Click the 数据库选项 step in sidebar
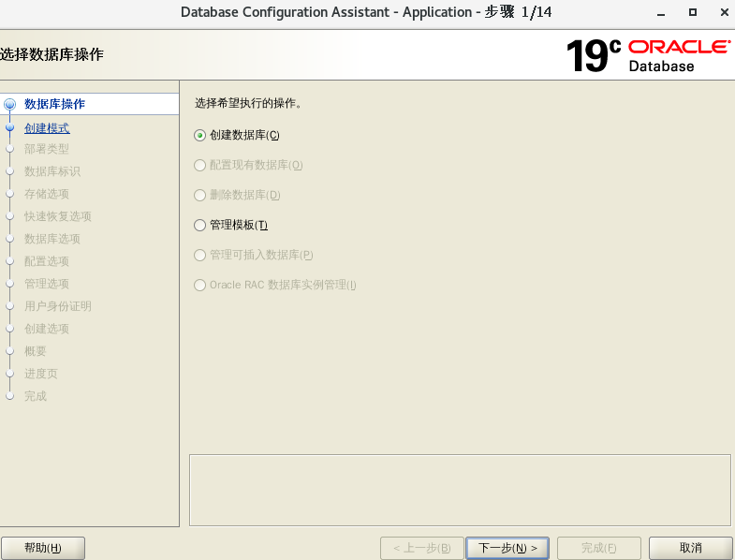 coord(52,239)
